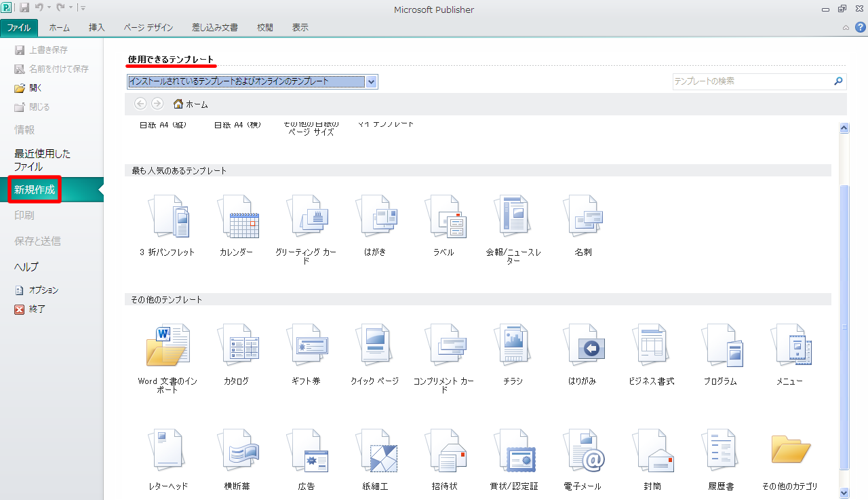Open the 差し込み文書 ribbon tab
Screen dimensions: 868x500
214,28
